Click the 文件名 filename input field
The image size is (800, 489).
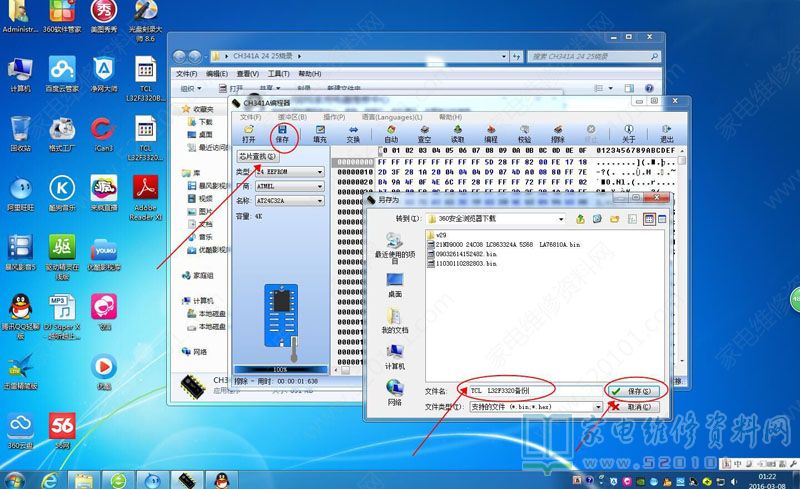coord(535,391)
